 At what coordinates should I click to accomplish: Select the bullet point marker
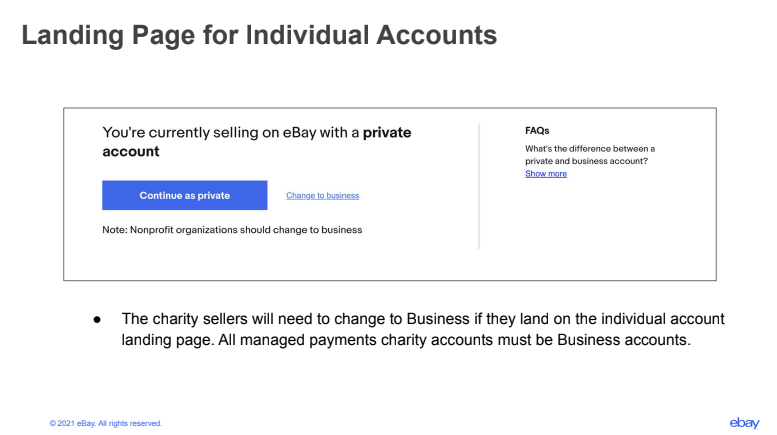click(97, 320)
